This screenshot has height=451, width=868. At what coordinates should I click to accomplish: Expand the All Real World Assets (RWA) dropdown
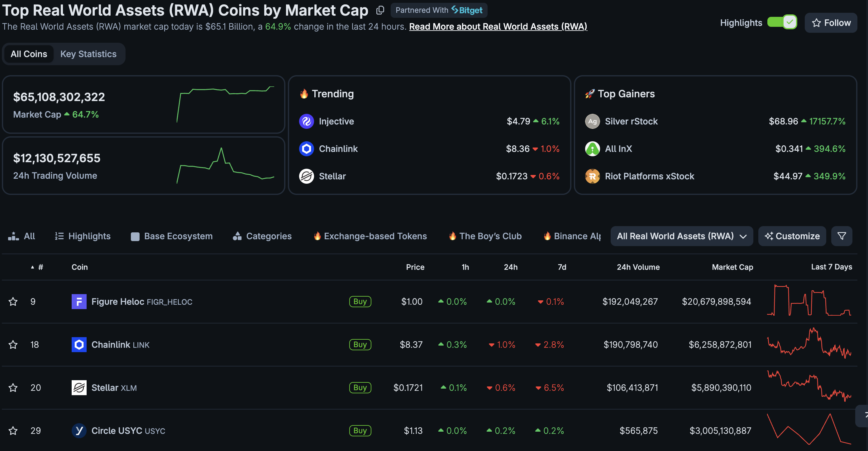click(x=682, y=236)
